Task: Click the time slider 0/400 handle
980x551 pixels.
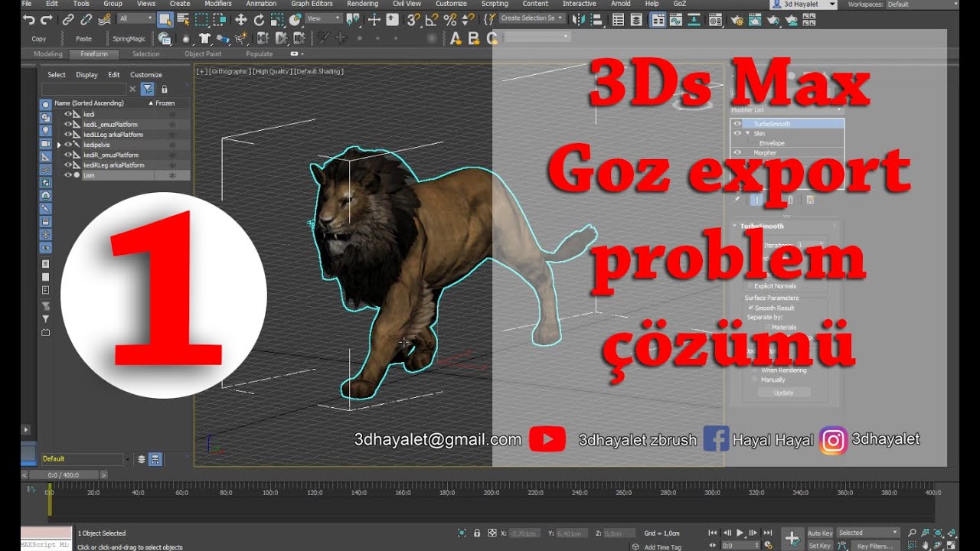Action: click(x=64, y=475)
